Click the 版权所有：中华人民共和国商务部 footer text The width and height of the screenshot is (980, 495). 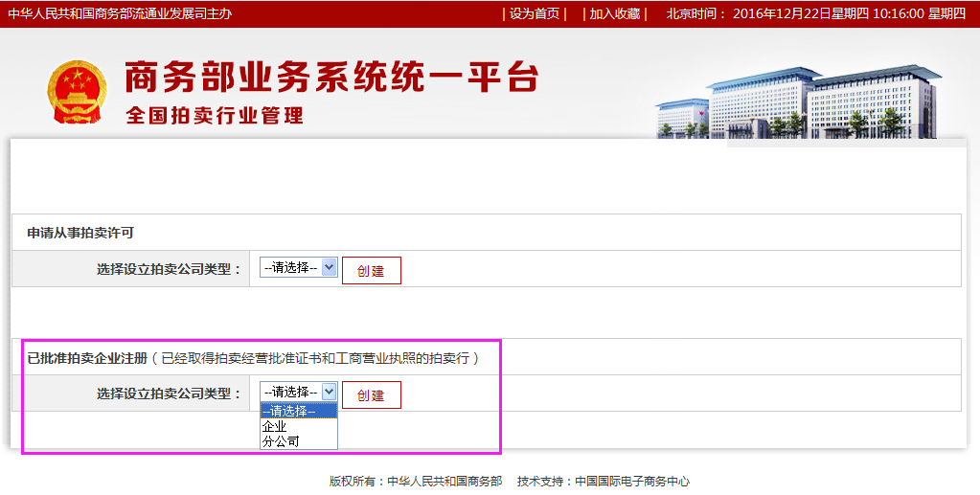pos(416,482)
